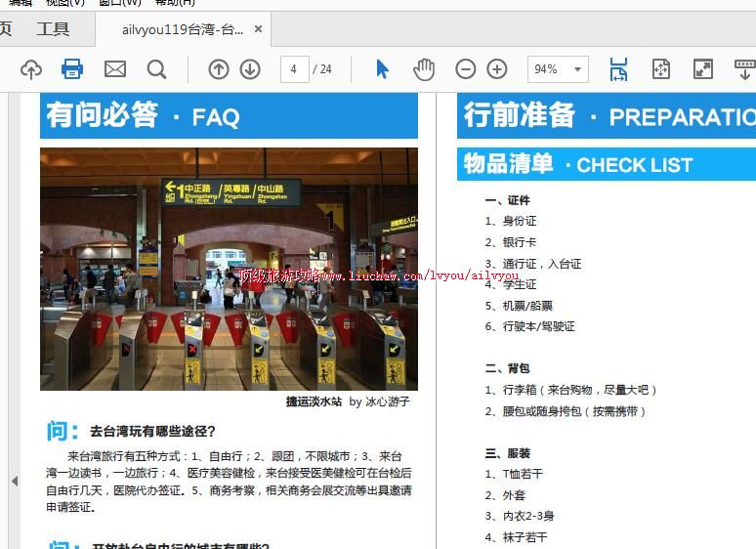Toggle fit one full page icon
This screenshot has width=756, height=549.
tap(661, 69)
